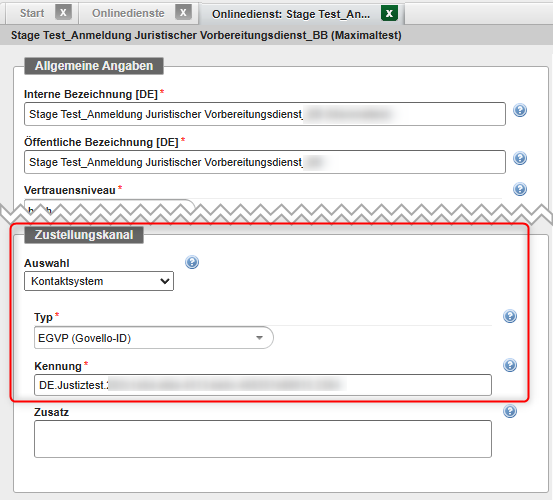Open help for Interne Bezeichnung field
553x500 pixels.
[x=520, y=110]
